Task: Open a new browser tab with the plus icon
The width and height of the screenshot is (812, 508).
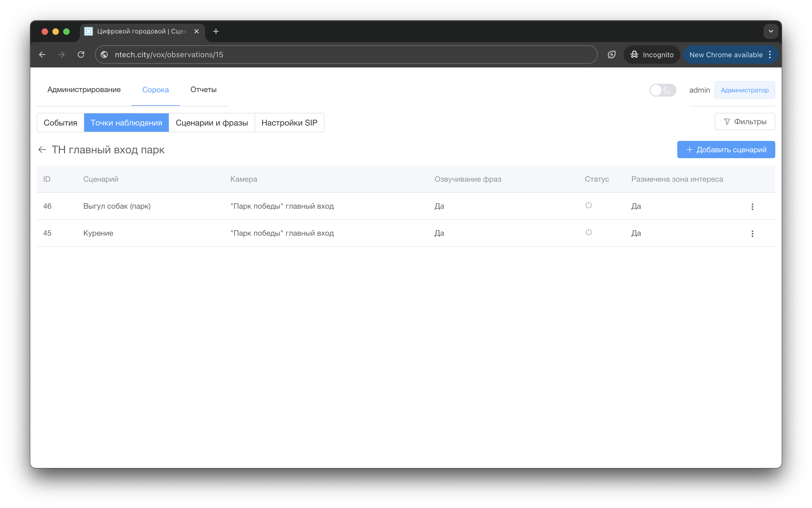Action: pos(216,31)
